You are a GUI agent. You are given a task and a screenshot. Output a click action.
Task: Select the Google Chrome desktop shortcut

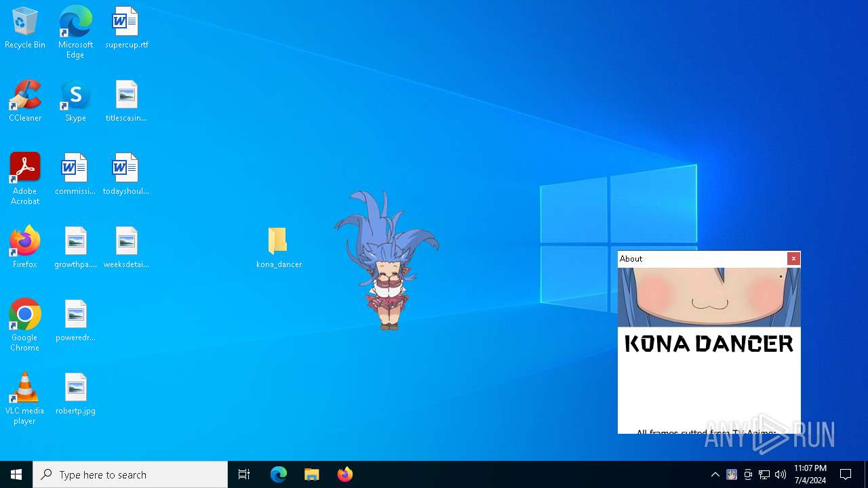click(x=25, y=325)
